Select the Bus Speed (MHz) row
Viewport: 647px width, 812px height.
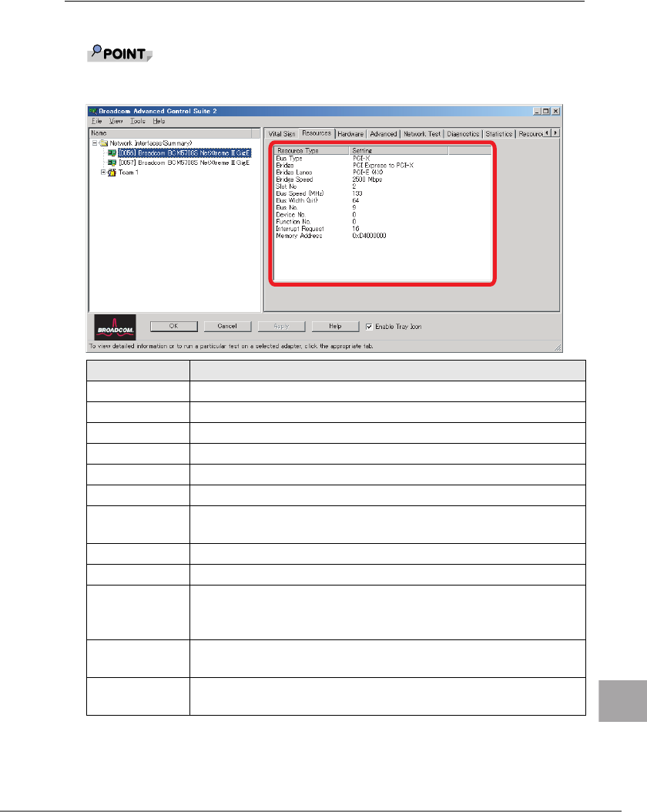[x=383, y=193]
